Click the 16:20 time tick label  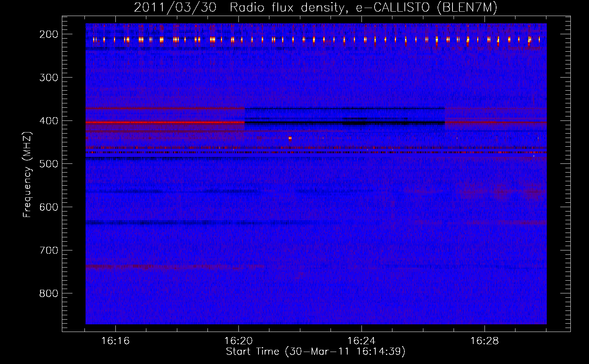238,341
